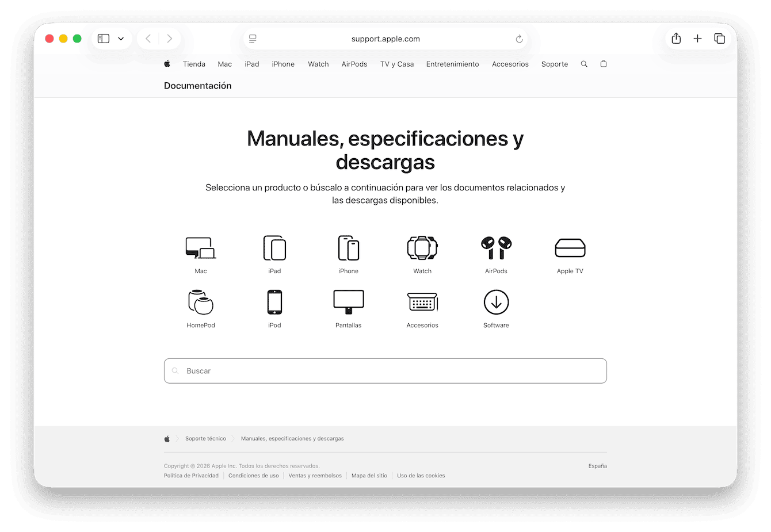The width and height of the screenshot is (771, 532).
Task: Click the Buscar search field
Action: coord(385,371)
